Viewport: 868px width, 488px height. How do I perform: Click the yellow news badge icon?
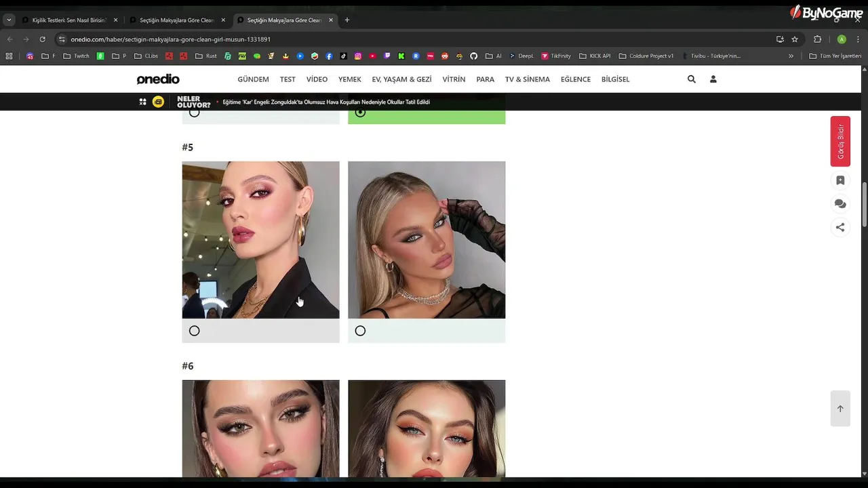pos(158,102)
